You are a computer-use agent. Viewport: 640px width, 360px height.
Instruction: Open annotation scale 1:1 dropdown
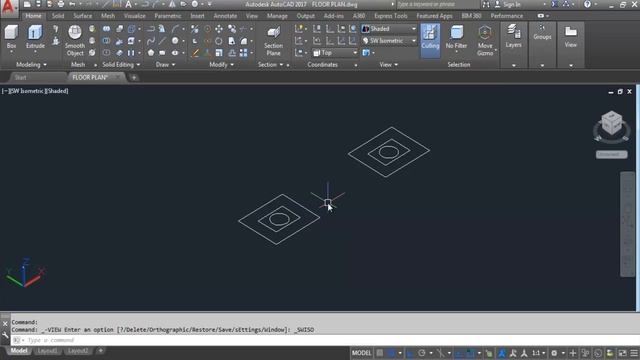point(538,353)
